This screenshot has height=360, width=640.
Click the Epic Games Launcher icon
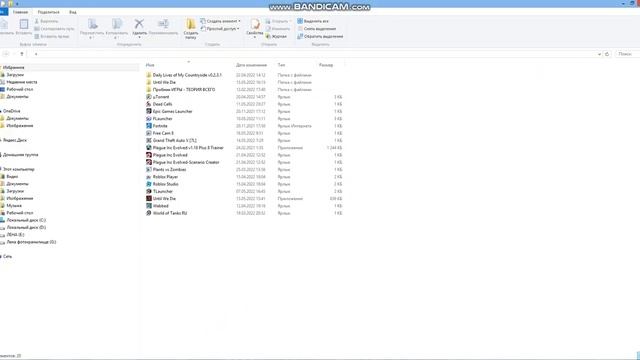(149, 111)
